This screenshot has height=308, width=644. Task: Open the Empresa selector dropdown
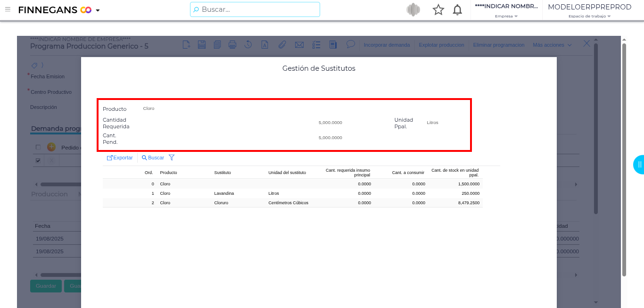tap(506, 16)
